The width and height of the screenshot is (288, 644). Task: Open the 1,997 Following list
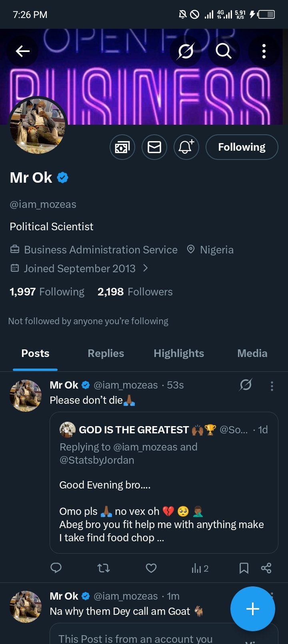47,292
